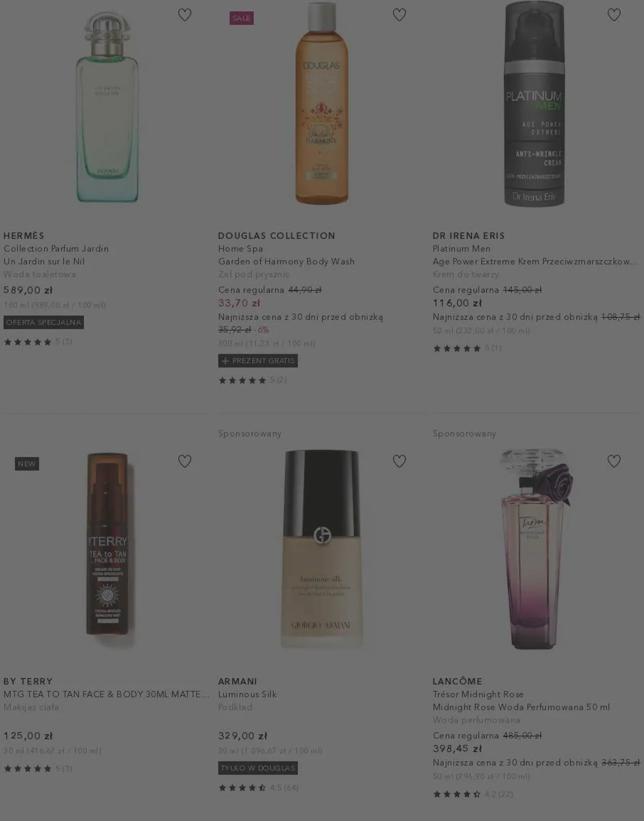The height and width of the screenshot is (821, 644).
Task: View the By Terry Tea to Tan bottle image
Action: (x=107, y=544)
